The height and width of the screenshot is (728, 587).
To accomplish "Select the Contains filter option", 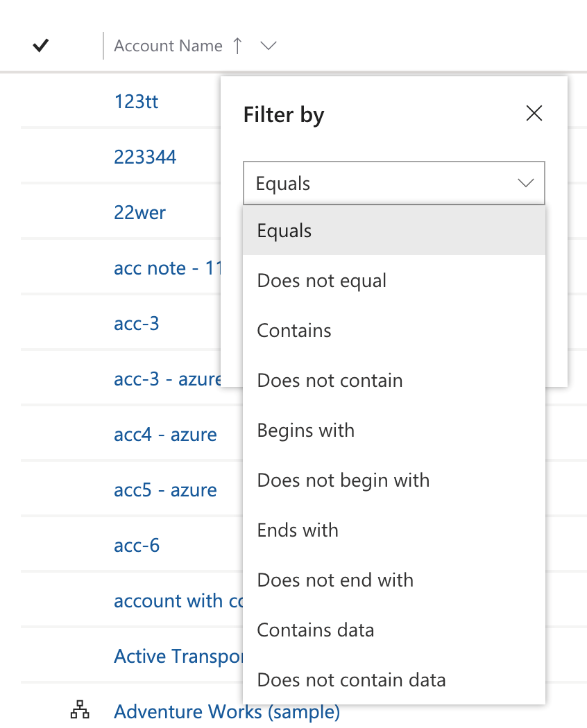I will click(293, 330).
